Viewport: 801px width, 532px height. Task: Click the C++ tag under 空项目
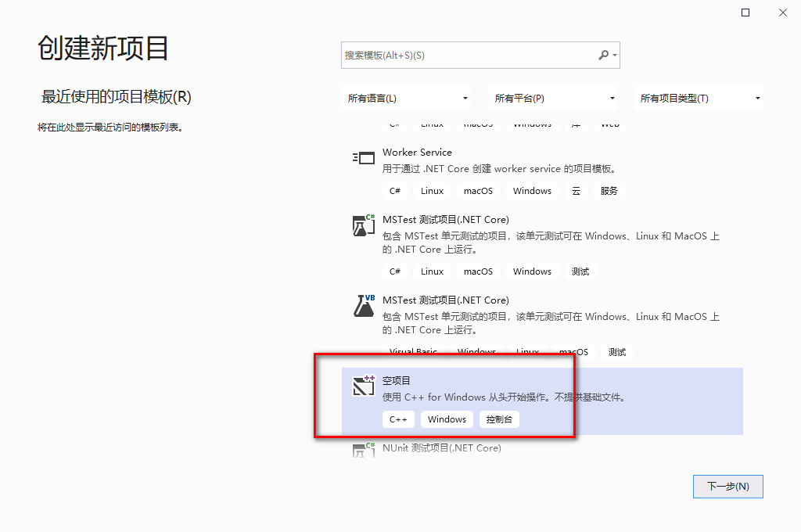tap(398, 419)
